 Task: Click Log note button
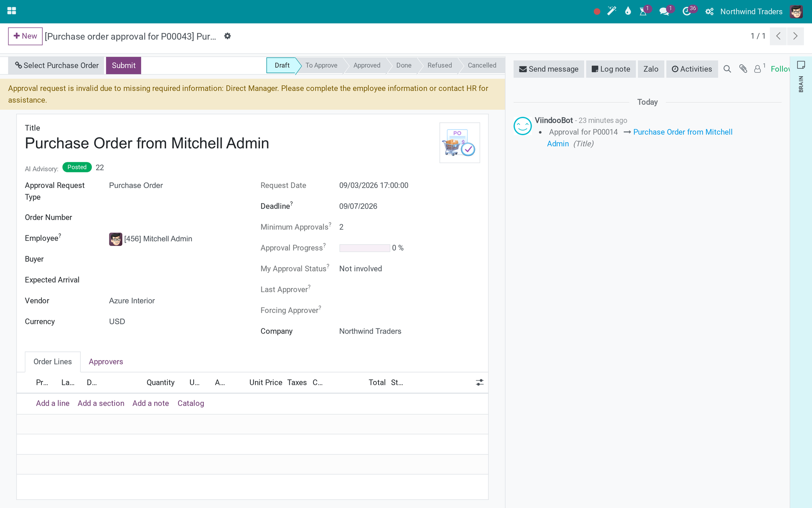click(611, 69)
